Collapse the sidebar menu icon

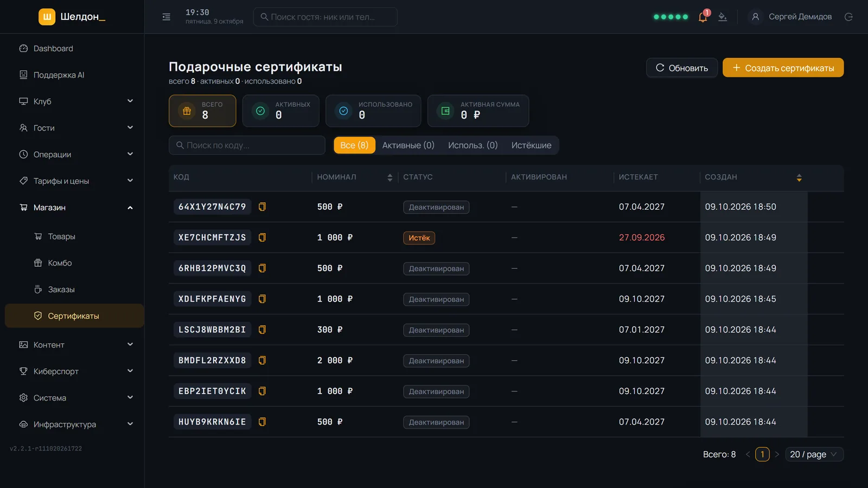(x=167, y=17)
